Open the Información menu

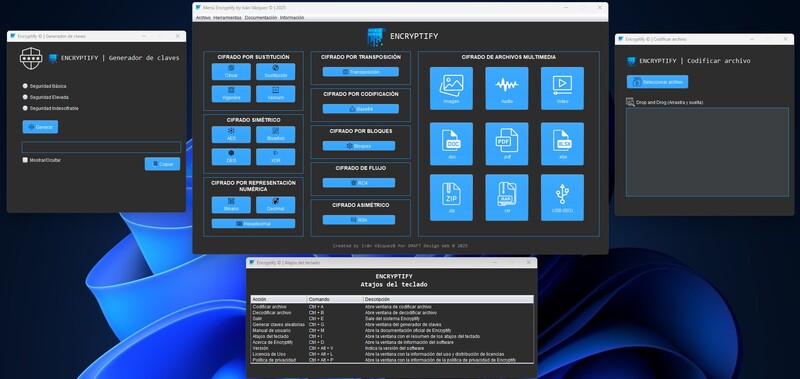pos(292,17)
